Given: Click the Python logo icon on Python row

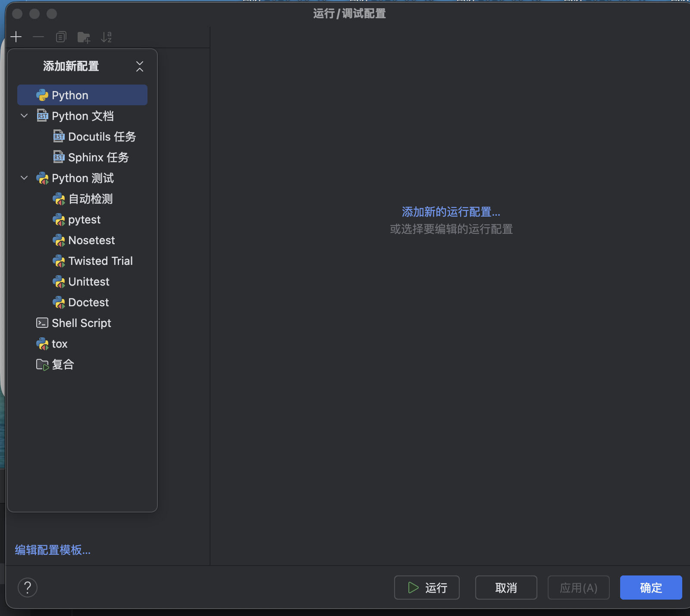Looking at the screenshot, I should tap(42, 95).
